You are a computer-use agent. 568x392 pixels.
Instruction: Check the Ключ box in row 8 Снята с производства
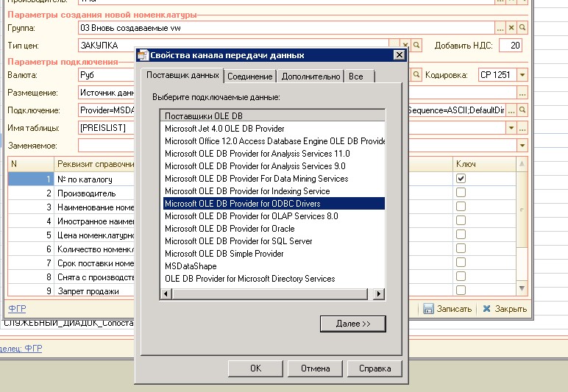click(x=461, y=277)
